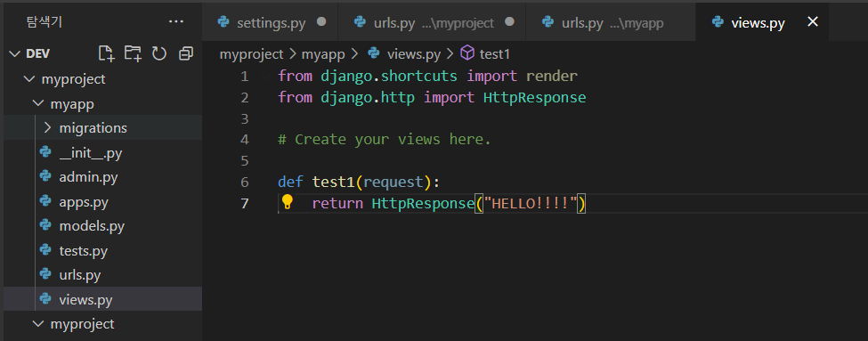This screenshot has height=341, width=868.
Task: Close the views.py editor tab
Action: click(x=813, y=21)
